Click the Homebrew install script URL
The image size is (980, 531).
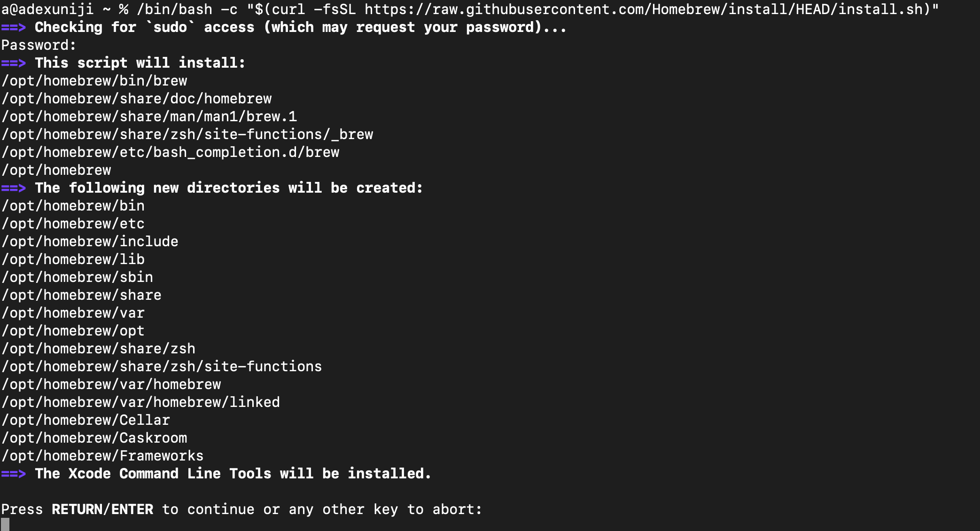pos(644,9)
